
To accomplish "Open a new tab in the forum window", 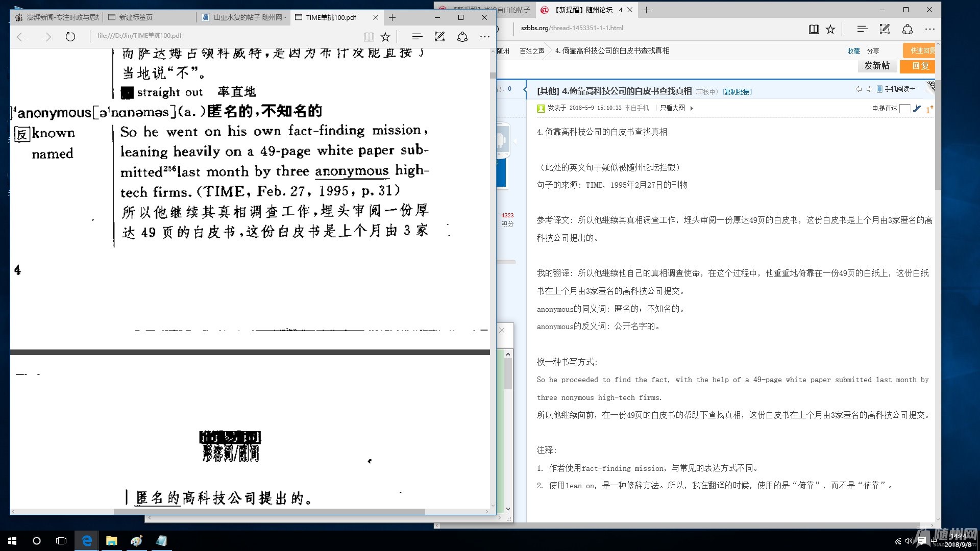I will (x=646, y=10).
